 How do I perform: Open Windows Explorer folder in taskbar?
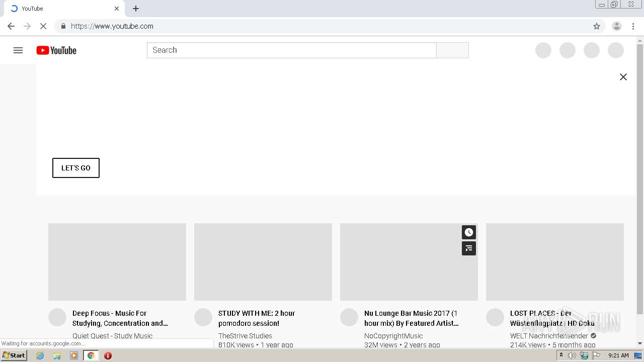[57, 355]
